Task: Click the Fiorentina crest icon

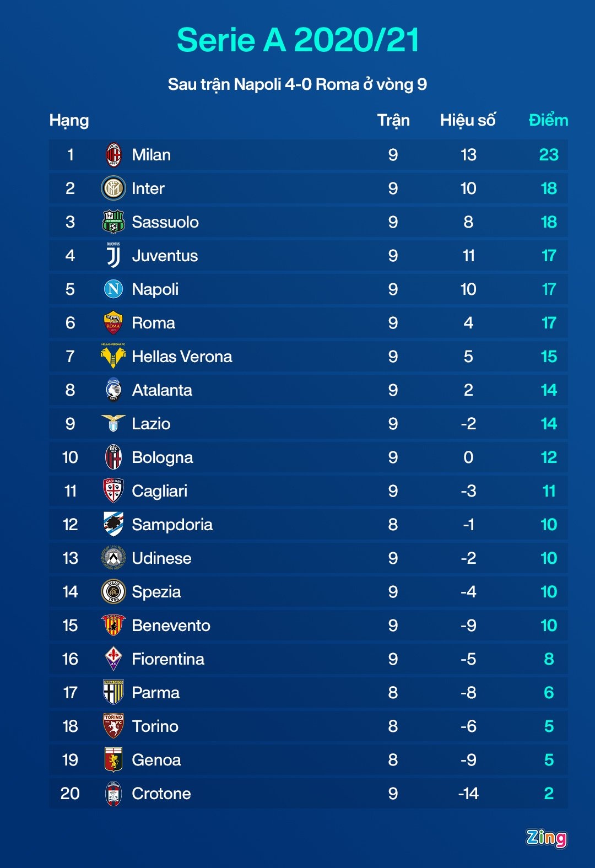Action: 113,659
